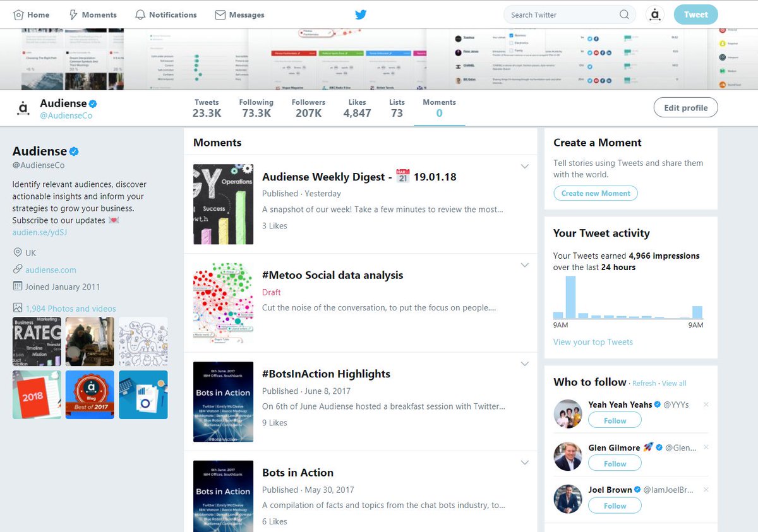Screen dimensions: 758x532
Task: Open Glen Gilmore's avatar
Action: pyautogui.click(x=568, y=456)
